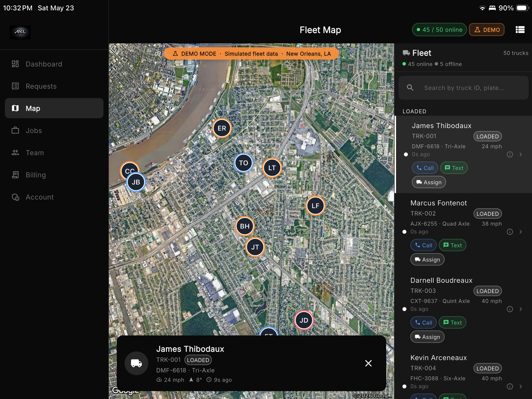This screenshot has height=399, width=532.
Task: Open the Jobs section
Action: coord(54,131)
